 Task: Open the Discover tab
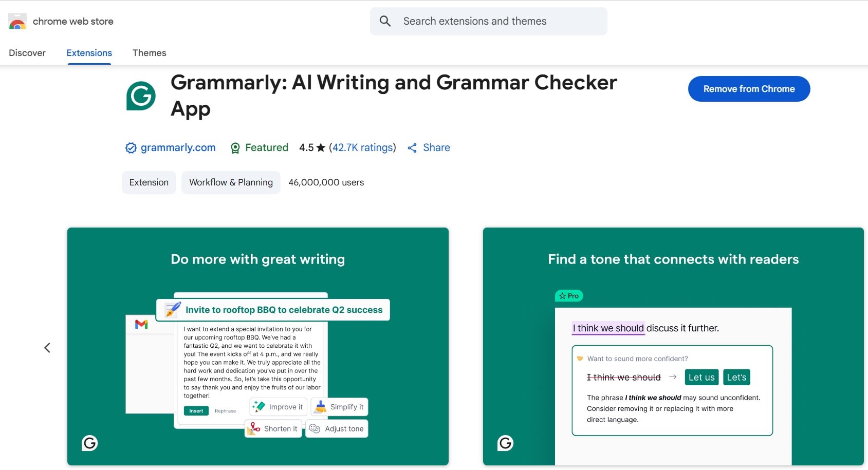tap(27, 53)
